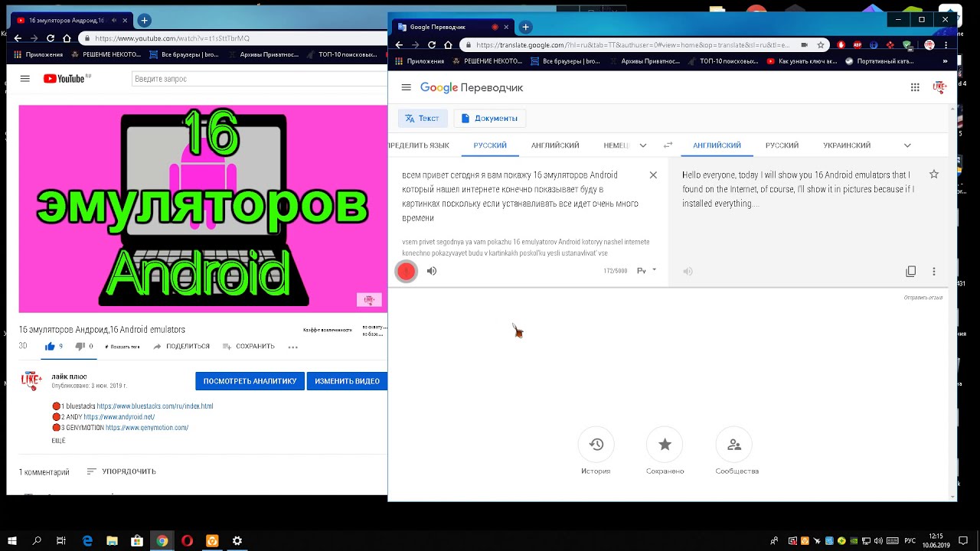Screen dimensions: 980x551
Task: Open Google Translate main menu
Action: coord(406,88)
